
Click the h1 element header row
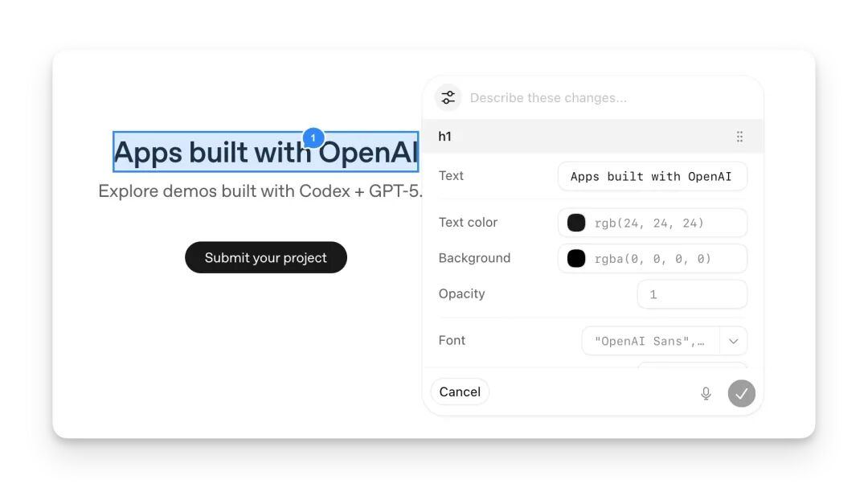(593, 136)
